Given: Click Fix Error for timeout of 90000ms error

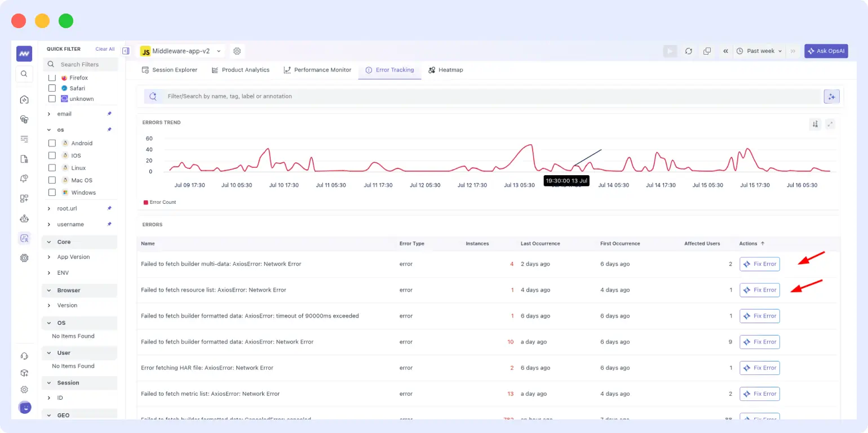Looking at the screenshot, I should click(759, 315).
